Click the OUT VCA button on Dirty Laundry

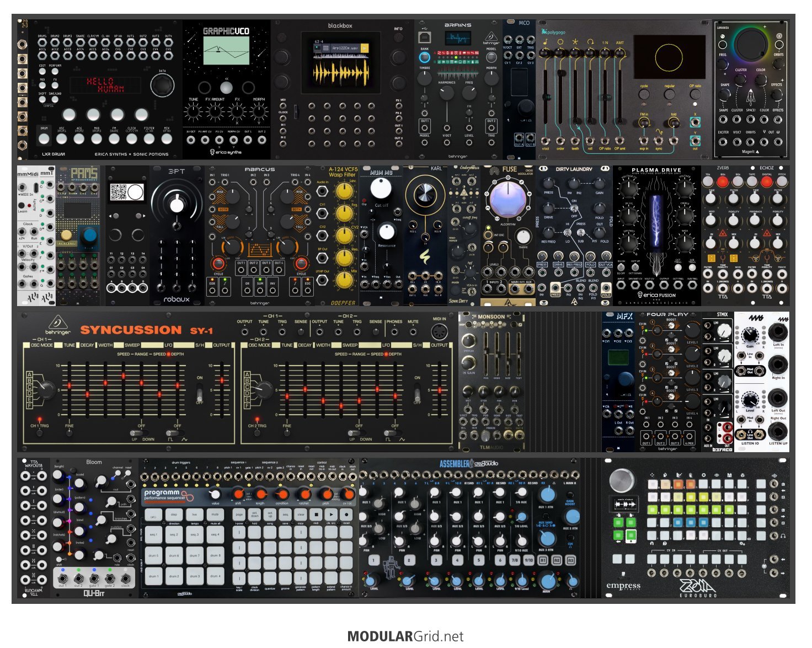[x=605, y=265]
